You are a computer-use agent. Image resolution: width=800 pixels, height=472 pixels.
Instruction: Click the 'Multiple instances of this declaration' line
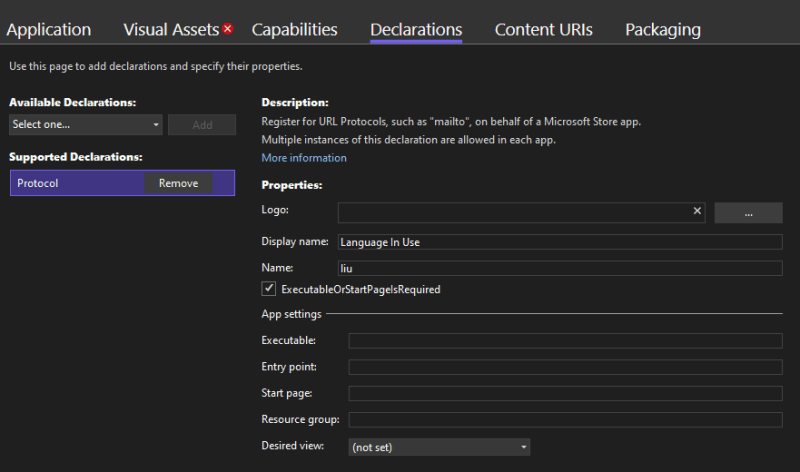pyautogui.click(x=408, y=139)
